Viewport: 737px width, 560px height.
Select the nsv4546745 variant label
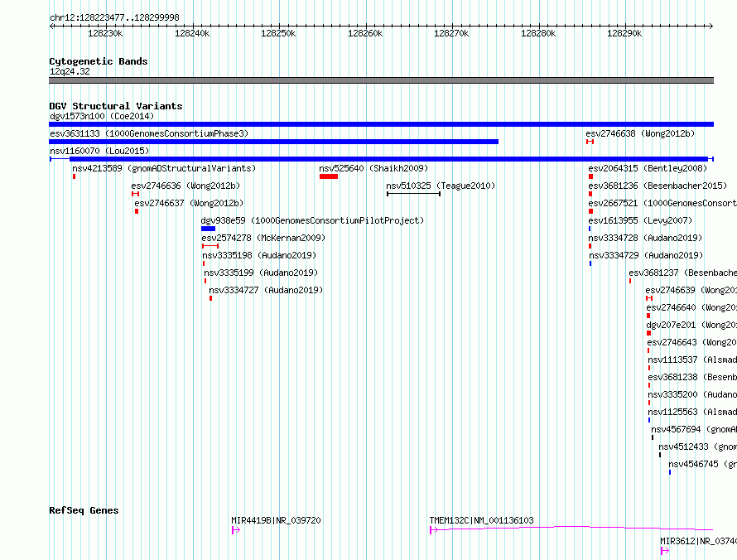[703, 464]
